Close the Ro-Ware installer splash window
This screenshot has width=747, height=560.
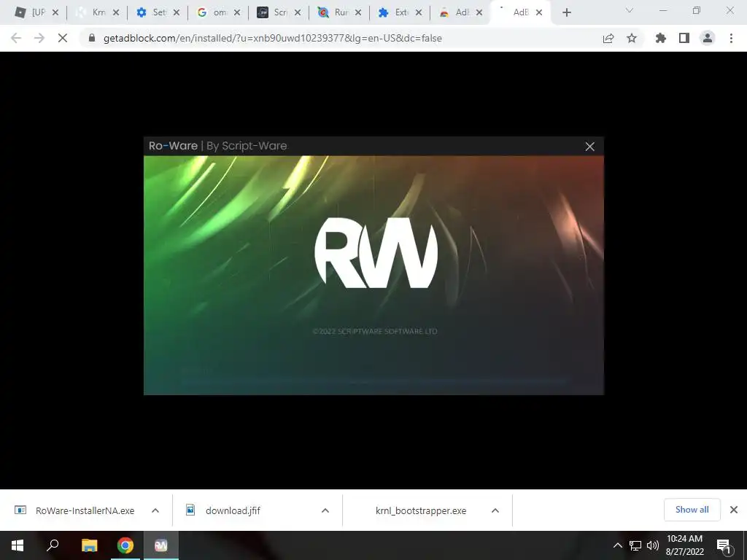pos(589,147)
